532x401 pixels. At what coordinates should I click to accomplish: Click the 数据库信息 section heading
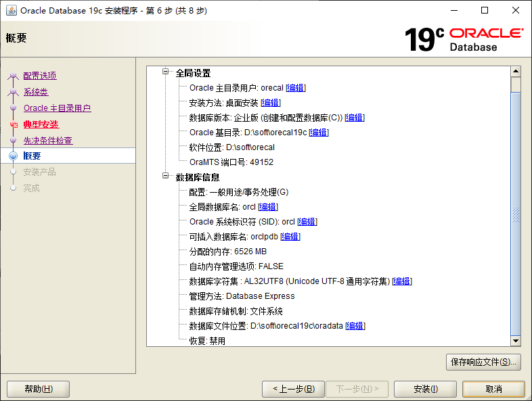tap(198, 177)
